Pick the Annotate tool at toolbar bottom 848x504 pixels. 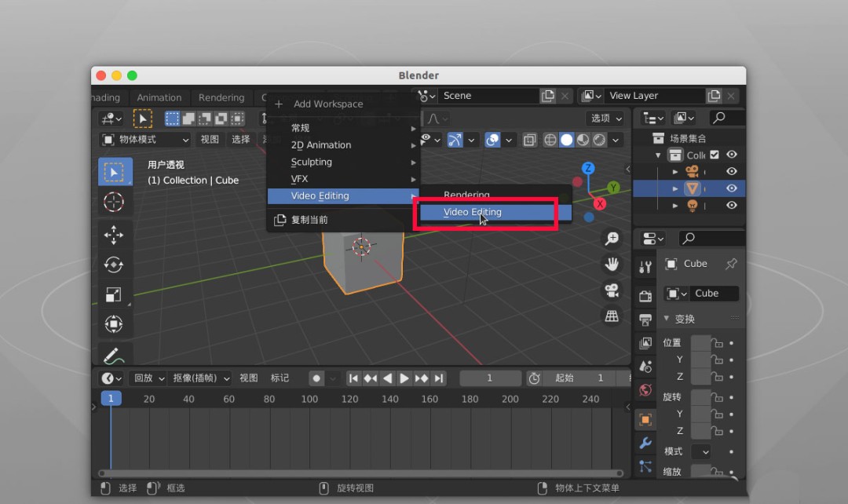tap(114, 354)
